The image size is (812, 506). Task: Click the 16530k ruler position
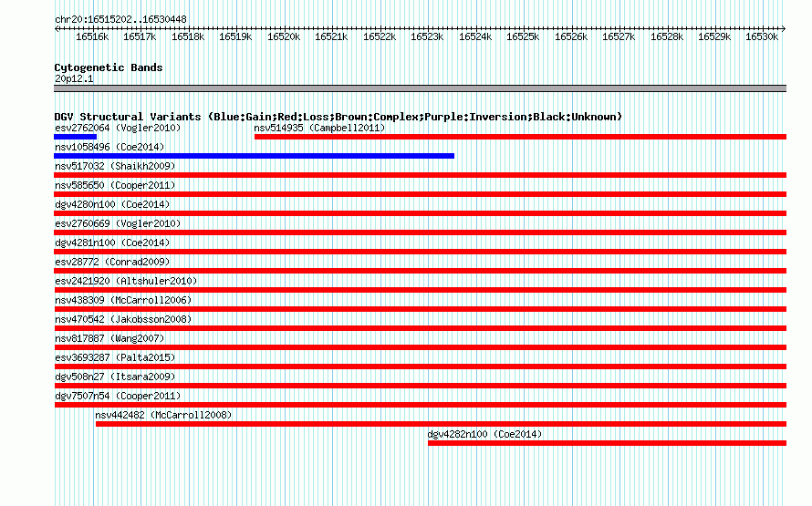(762, 36)
